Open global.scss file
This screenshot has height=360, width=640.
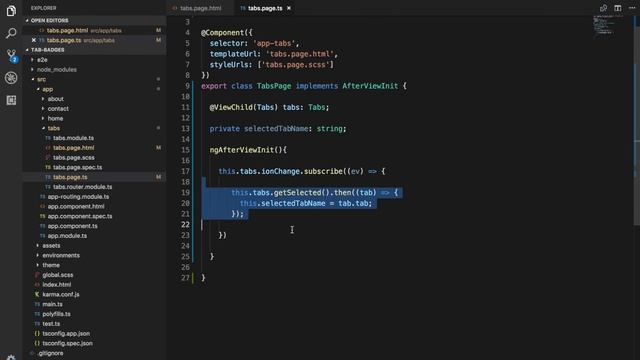[58, 275]
